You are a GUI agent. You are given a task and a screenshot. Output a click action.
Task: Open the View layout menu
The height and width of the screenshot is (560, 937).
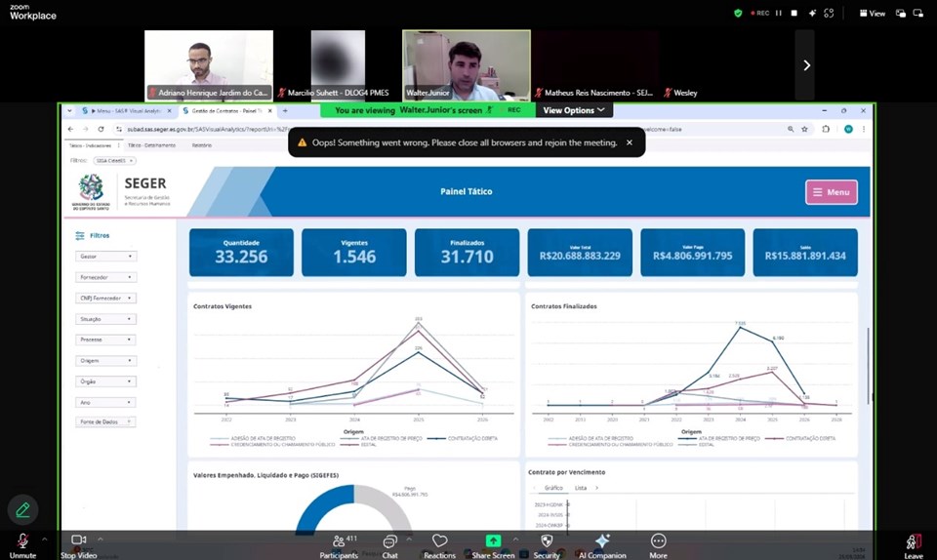(872, 13)
